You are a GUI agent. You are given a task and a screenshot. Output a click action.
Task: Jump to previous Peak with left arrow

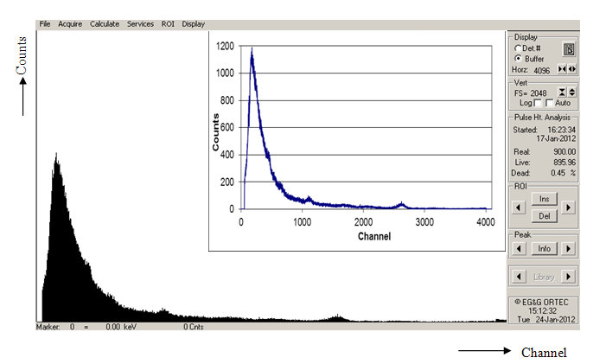click(517, 249)
